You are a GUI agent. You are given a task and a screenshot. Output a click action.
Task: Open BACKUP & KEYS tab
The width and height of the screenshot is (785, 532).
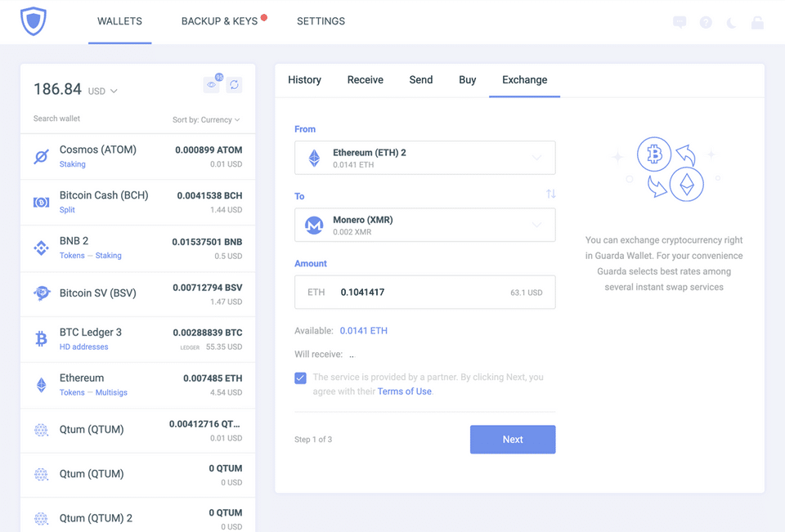219,21
